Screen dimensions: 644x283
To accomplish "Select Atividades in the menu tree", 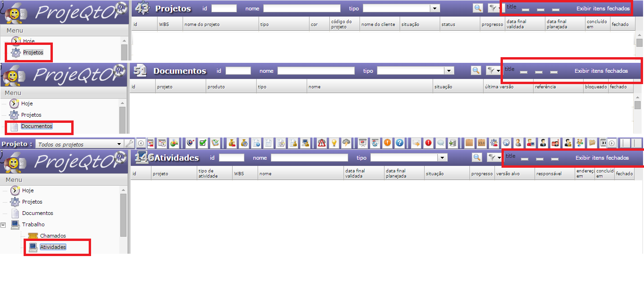I will coord(53,247).
